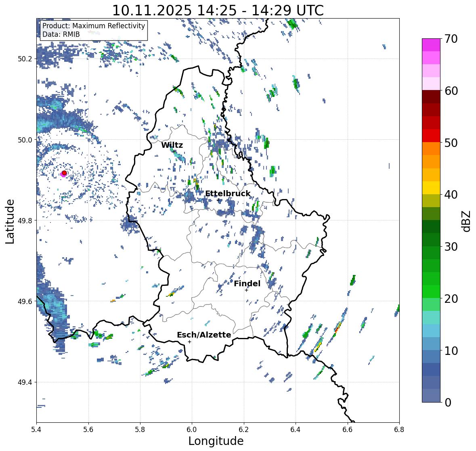This screenshot has width=476, height=451.
Task: Click the blue 10 dBZ colorbar segment
Action: pyautogui.click(x=431, y=356)
